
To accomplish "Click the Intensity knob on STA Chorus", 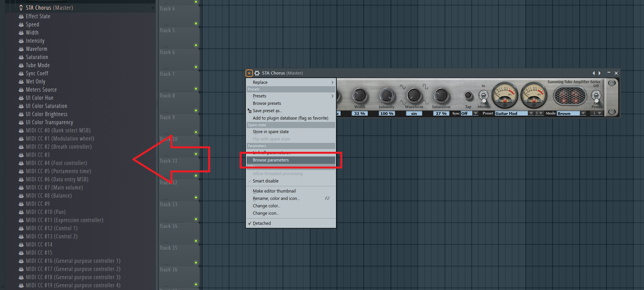I will click(x=387, y=95).
